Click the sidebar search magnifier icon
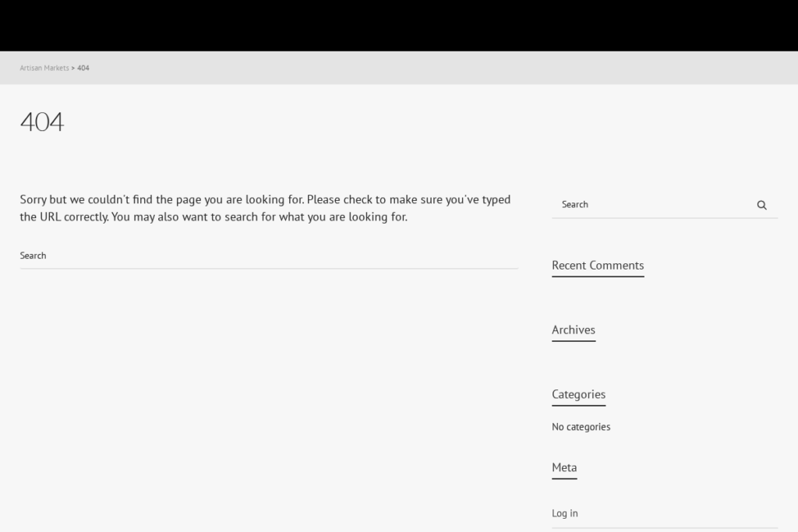Screen dimensions: 798x532 (x=761, y=205)
